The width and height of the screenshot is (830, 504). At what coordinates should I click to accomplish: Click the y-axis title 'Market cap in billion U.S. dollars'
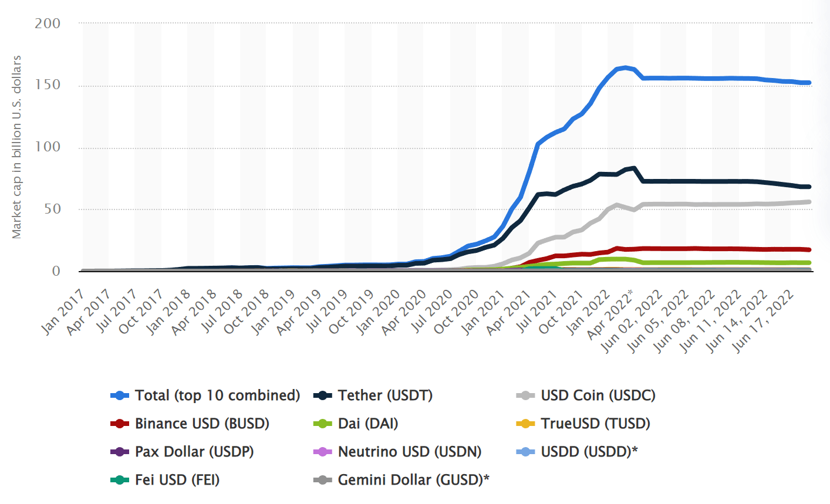(16, 147)
